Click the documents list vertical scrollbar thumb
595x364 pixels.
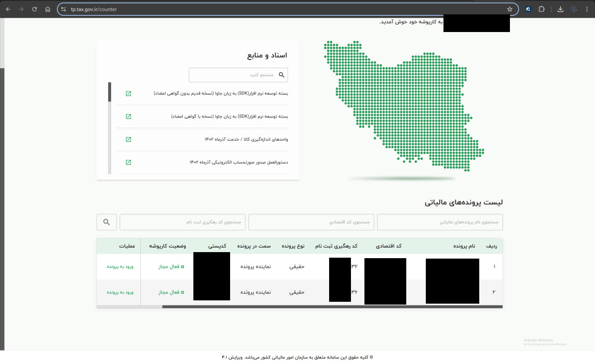pyautogui.click(x=110, y=92)
